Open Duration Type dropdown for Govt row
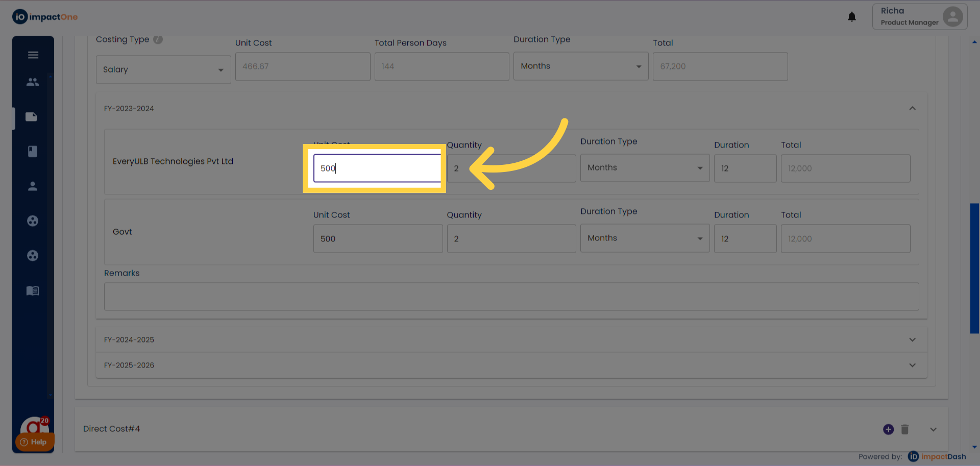Image resolution: width=980 pixels, height=466 pixels. tap(645, 238)
